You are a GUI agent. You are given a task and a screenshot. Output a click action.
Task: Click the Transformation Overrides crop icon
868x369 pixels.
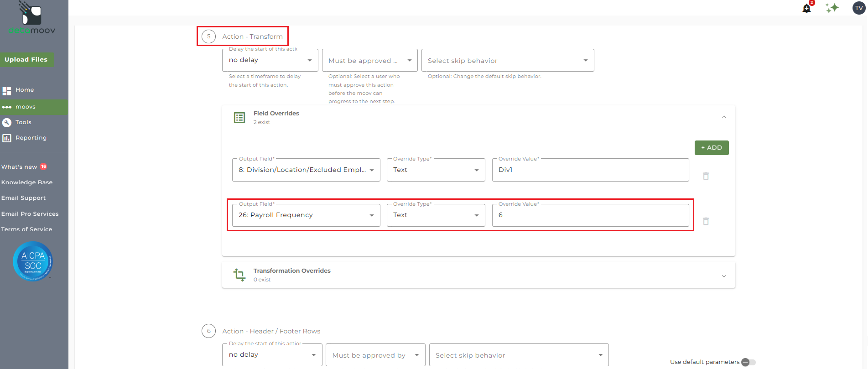tap(239, 275)
